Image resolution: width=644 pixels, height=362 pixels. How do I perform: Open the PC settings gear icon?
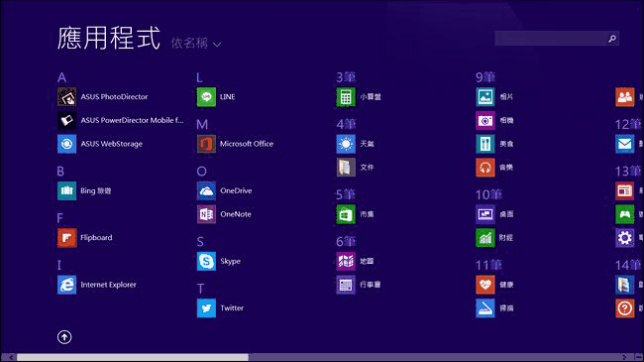[x=625, y=237]
